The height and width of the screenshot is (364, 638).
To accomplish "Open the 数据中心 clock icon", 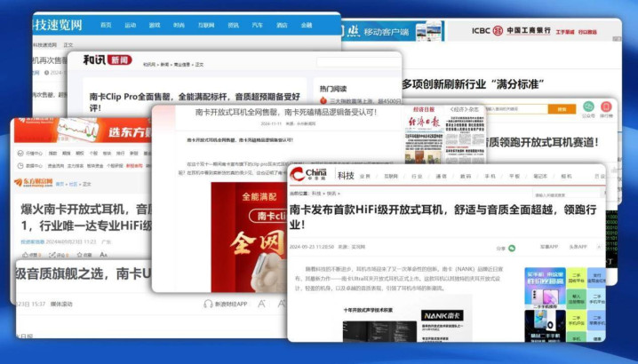I will tap(20, 165).
